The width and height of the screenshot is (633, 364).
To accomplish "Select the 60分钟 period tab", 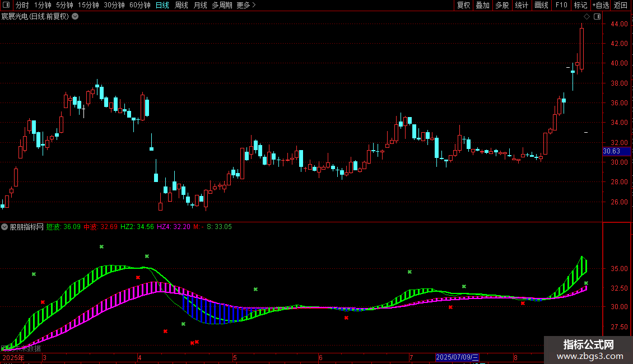I will pyautogui.click(x=140, y=5).
